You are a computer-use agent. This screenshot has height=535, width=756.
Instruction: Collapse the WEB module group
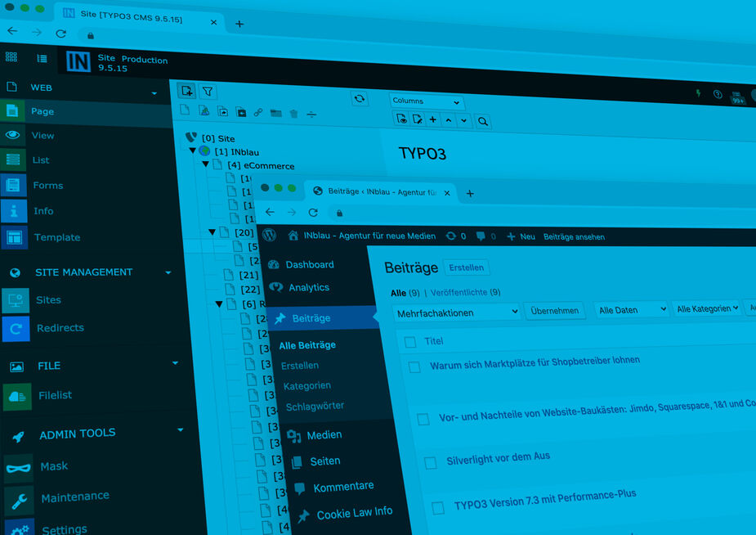154,93
